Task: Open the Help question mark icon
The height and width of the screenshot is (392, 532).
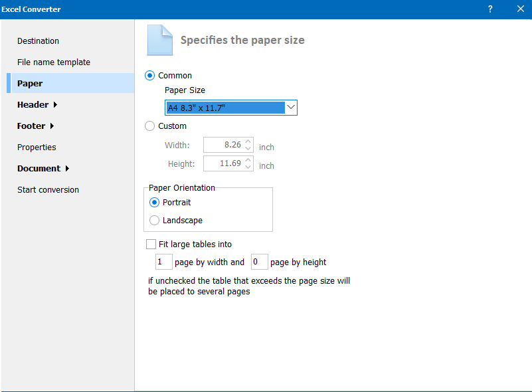Action: pyautogui.click(x=489, y=9)
